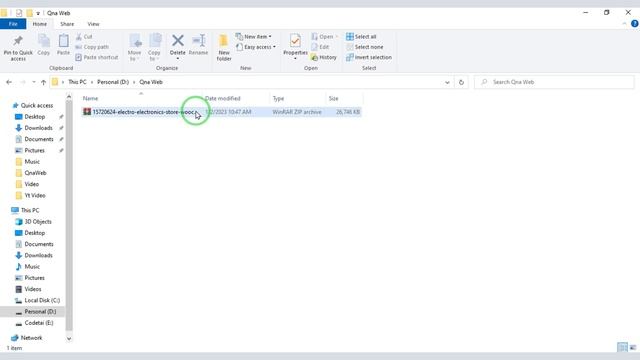Open the Properties dropdown arrow

point(295,59)
